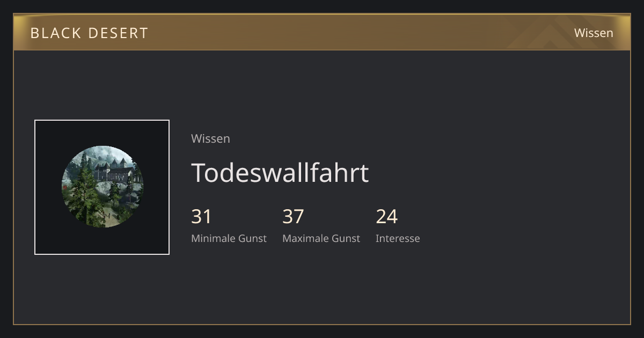Click the BLACK DESERT header title
The image size is (644, 338).
(89, 33)
